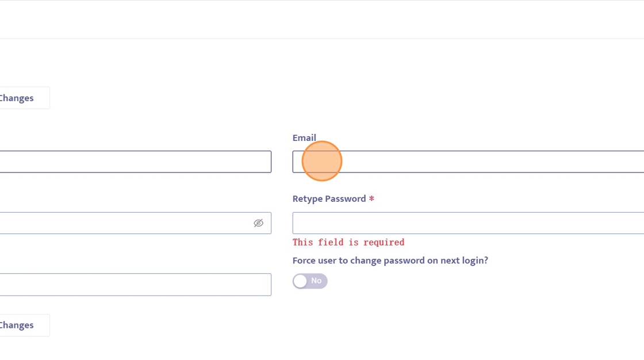Viewport: 644px width, 360px height.
Task: Click the word "login?" in the force-change label
Action: pos(474,261)
